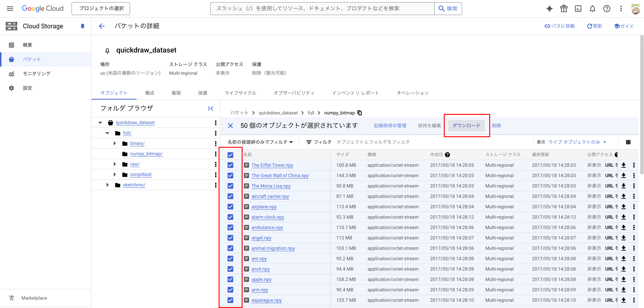Download The Eiffel Tower.npy via its row icon

[624, 165]
